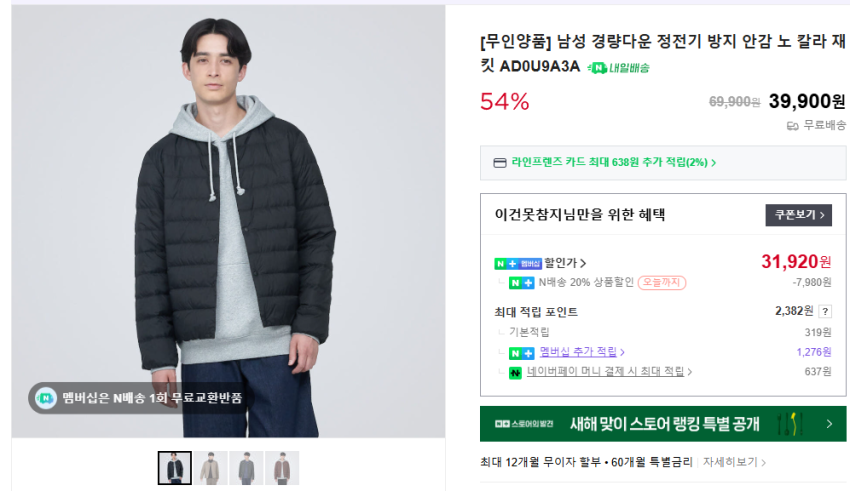Image resolution: width=850 pixels, height=491 pixels.
Task: Open the 멤버십 추가 적립 link
Action: point(578,352)
